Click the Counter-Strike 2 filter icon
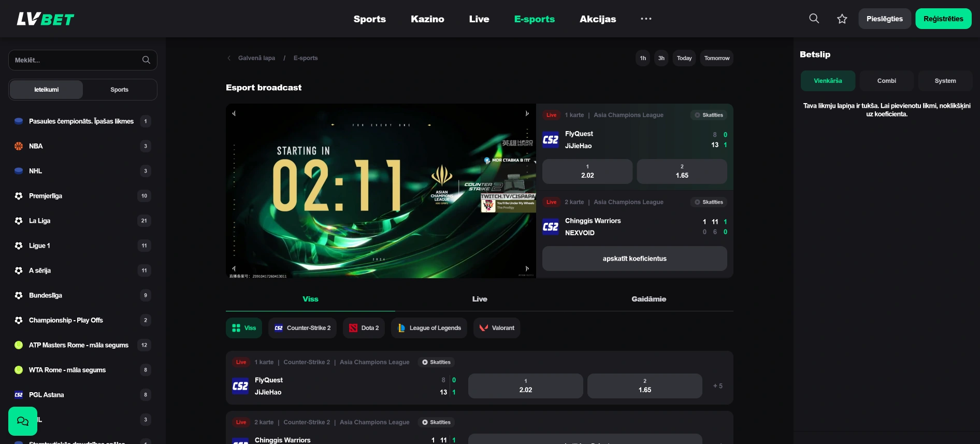The width and height of the screenshot is (980, 444). [x=279, y=328]
